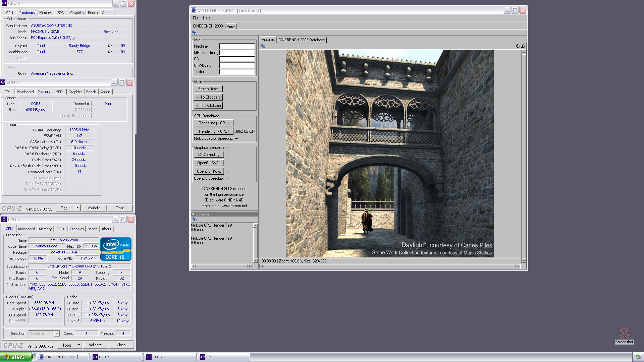Click the To Database button
The height and width of the screenshot is (362, 644).
(x=208, y=106)
